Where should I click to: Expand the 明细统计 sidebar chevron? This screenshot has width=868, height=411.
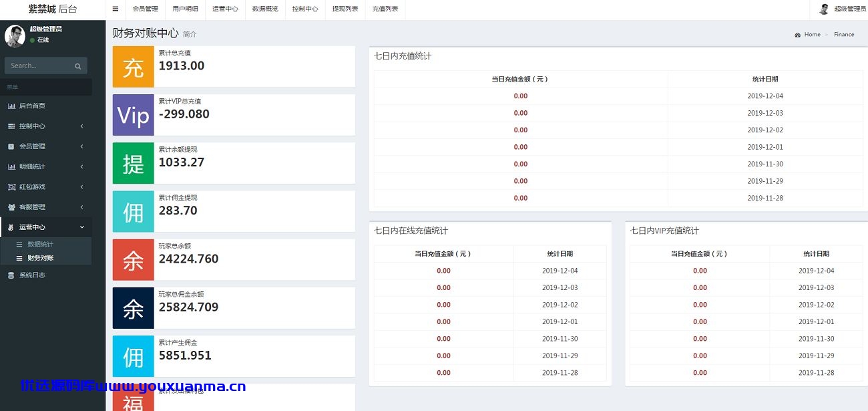point(81,166)
